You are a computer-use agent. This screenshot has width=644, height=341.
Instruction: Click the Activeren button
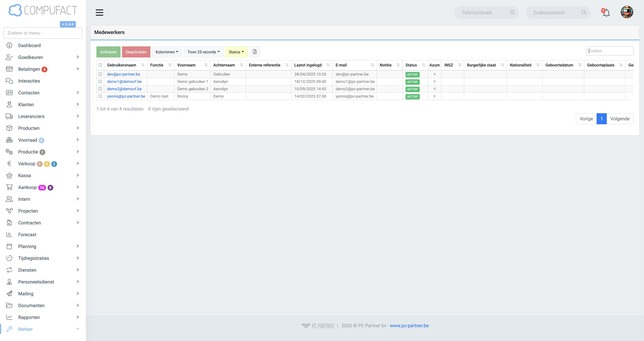click(x=108, y=52)
